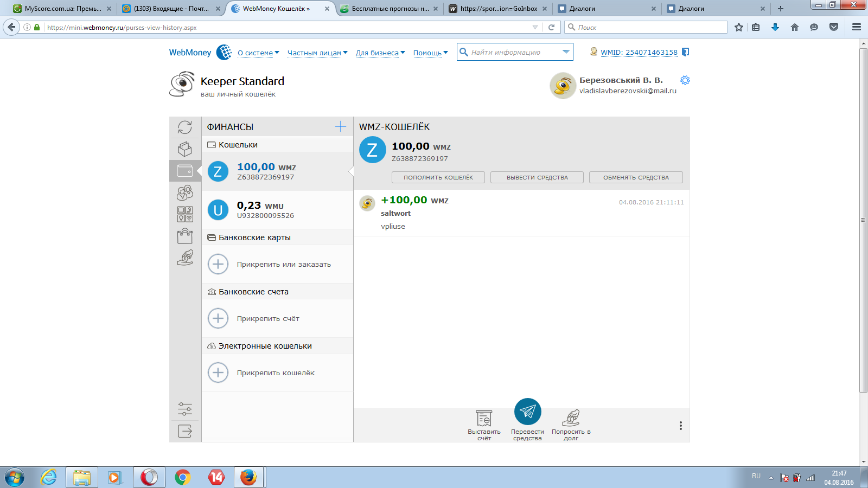Open the shopping bag icon in sidebar

tap(185, 236)
